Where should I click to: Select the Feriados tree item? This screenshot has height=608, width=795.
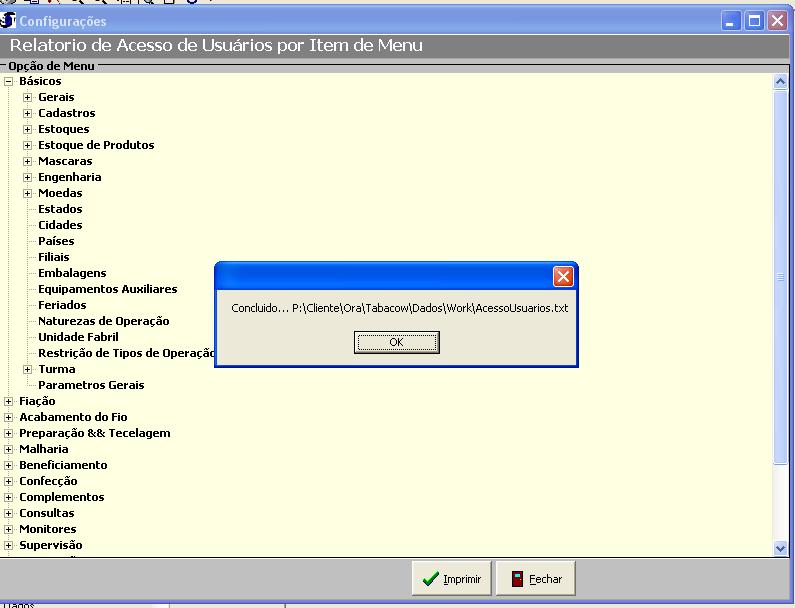click(62, 305)
